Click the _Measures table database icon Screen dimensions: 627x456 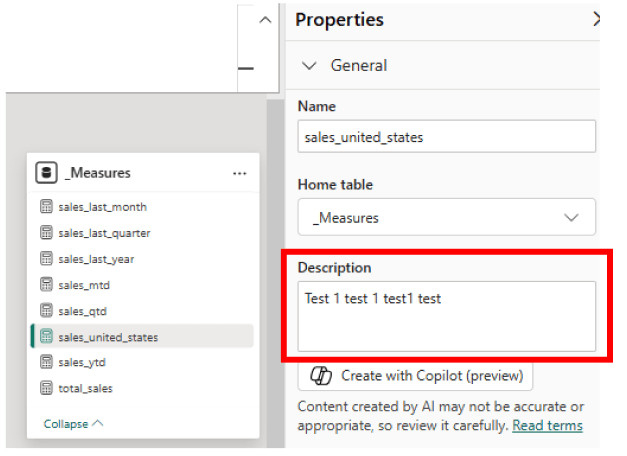46,173
